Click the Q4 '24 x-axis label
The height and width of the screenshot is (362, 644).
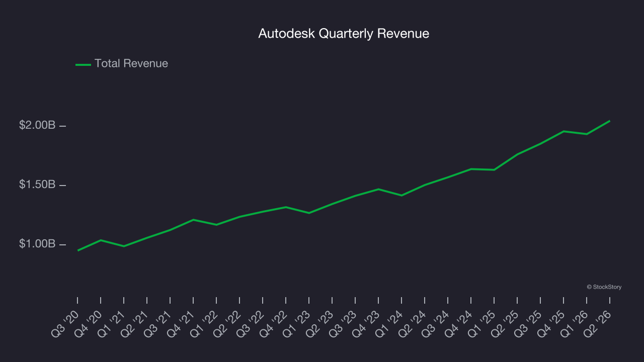point(459,323)
